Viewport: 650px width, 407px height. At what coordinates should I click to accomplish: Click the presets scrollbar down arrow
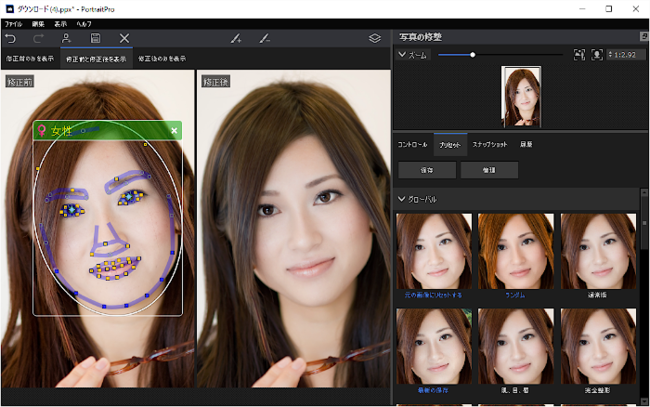[644, 401]
